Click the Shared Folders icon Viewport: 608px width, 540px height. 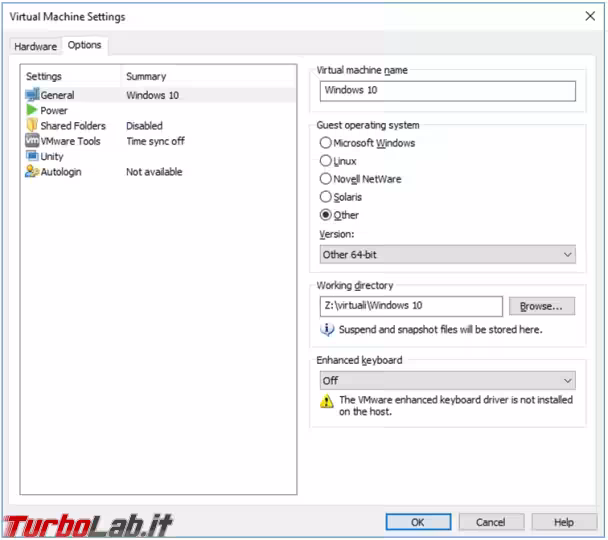coord(32,126)
